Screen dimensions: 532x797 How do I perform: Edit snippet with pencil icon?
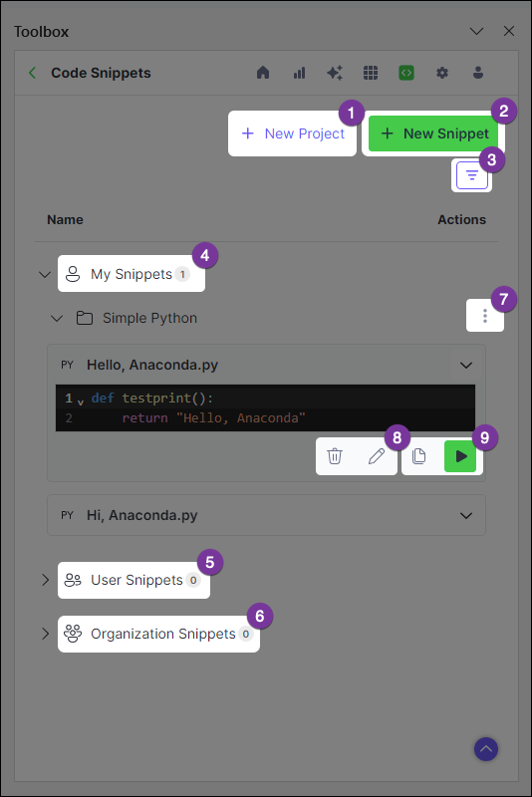point(377,456)
